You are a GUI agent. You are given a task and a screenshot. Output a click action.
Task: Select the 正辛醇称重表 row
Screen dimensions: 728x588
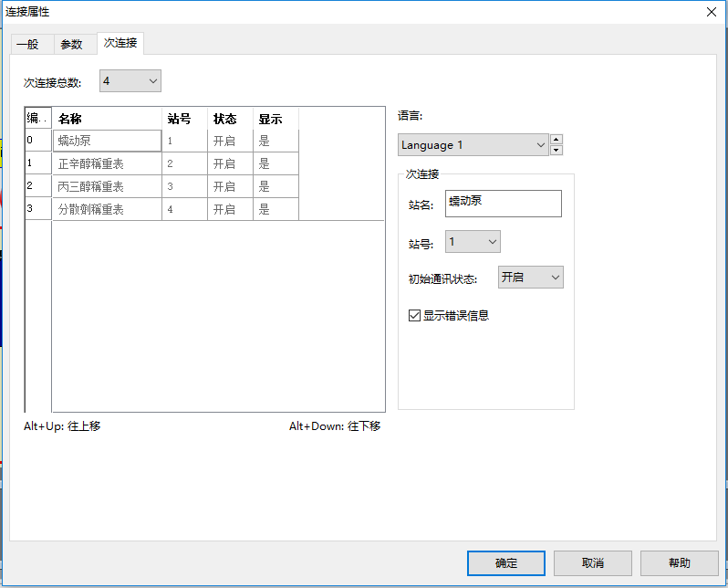107,163
